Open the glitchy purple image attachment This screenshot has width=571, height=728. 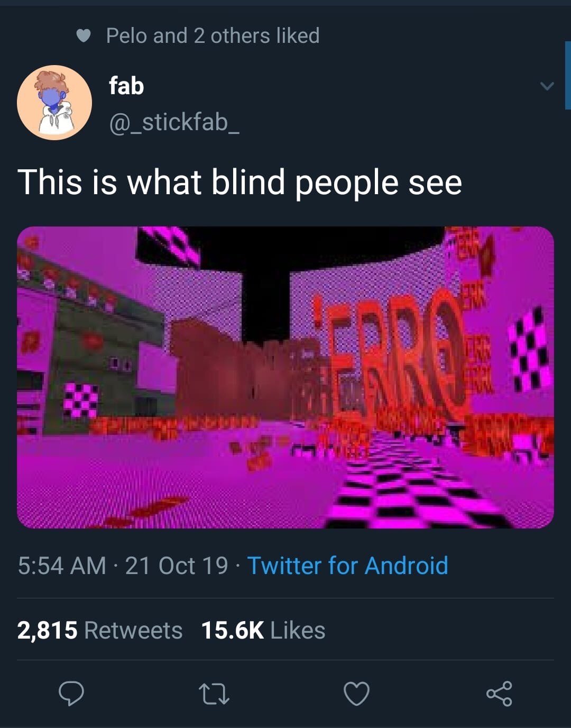(285, 377)
